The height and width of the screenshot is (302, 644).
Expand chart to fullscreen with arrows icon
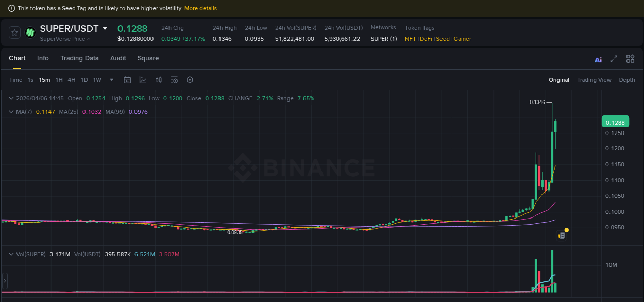pos(614,59)
